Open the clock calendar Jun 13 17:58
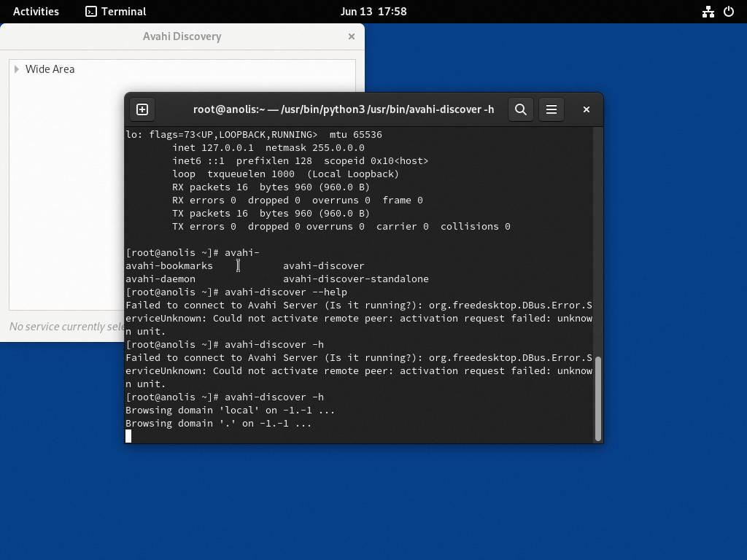Image resolution: width=747 pixels, height=560 pixels. (373, 12)
